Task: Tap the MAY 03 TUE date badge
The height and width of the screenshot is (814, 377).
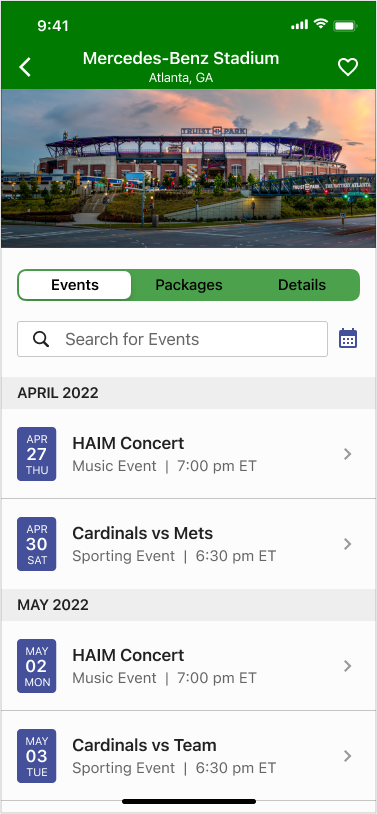Action: pos(36,755)
